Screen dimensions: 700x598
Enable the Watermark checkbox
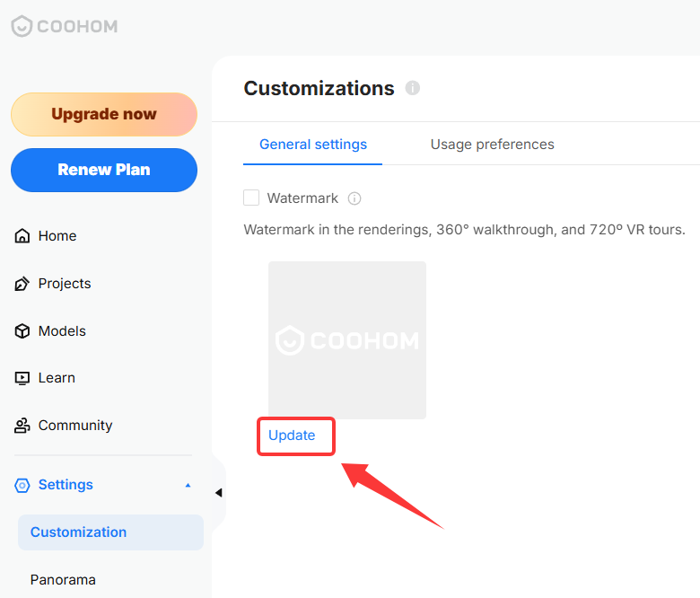click(x=251, y=198)
